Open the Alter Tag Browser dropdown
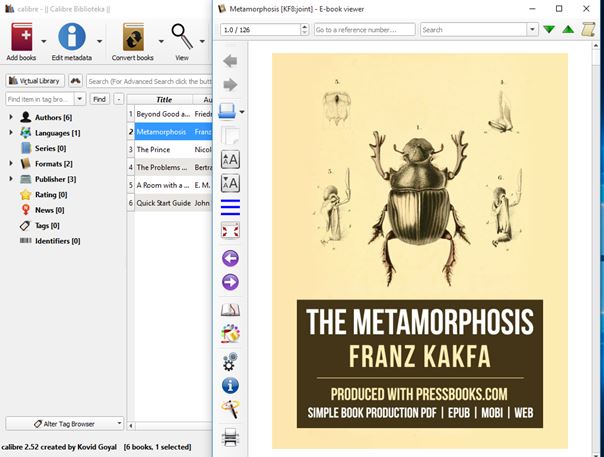Screen dimensions: 604x457 click(x=64, y=424)
